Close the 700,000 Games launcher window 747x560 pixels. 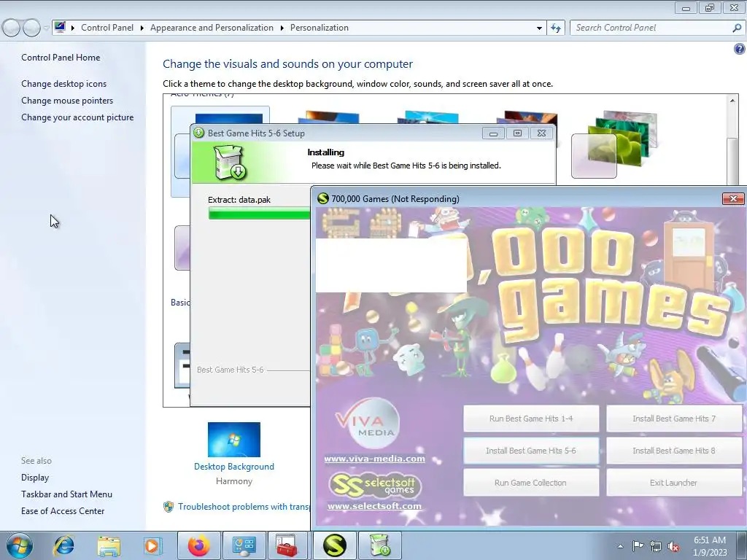tap(733, 198)
